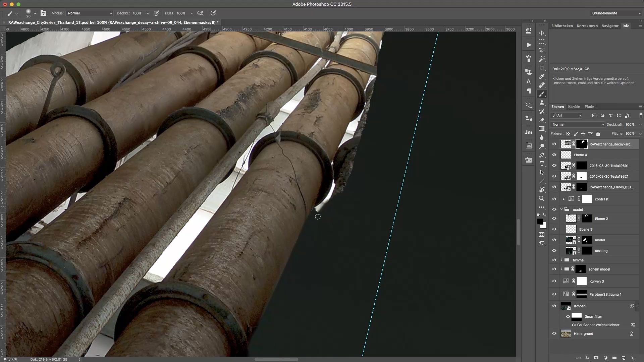Select the Eraser tool

pyautogui.click(x=542, y=120)
